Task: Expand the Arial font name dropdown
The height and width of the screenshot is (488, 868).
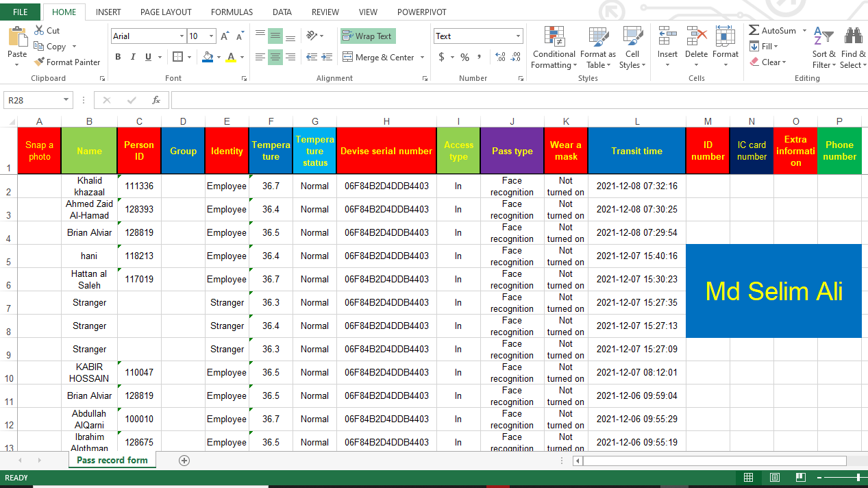Action: click(182, 36)
